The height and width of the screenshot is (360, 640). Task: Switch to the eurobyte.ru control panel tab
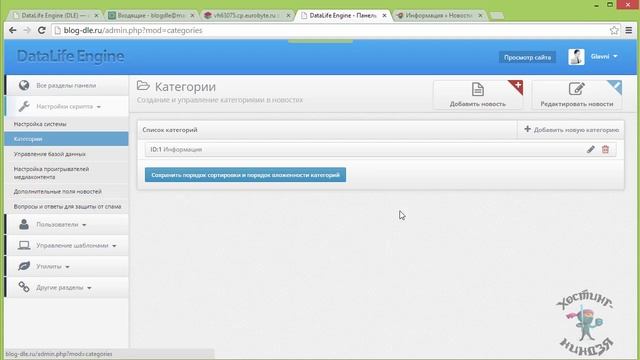[x=247, y=16]
